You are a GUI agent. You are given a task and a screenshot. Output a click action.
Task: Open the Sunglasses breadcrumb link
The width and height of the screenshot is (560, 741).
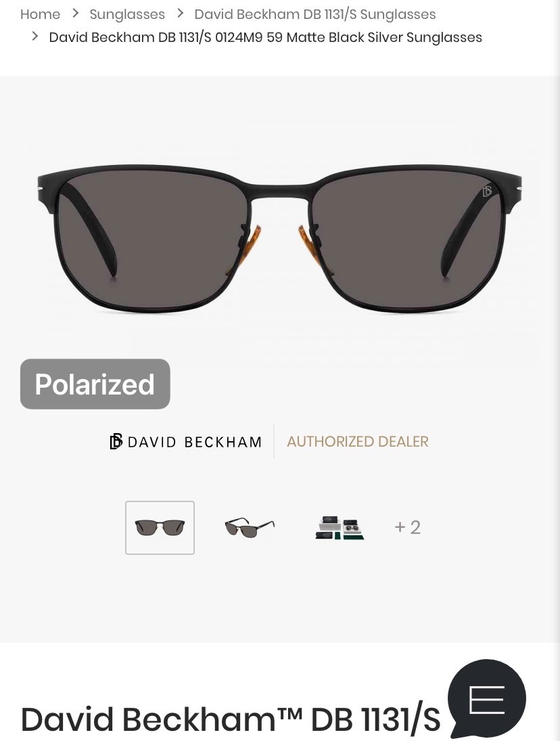pyautogui.click(x=127, y=14)
